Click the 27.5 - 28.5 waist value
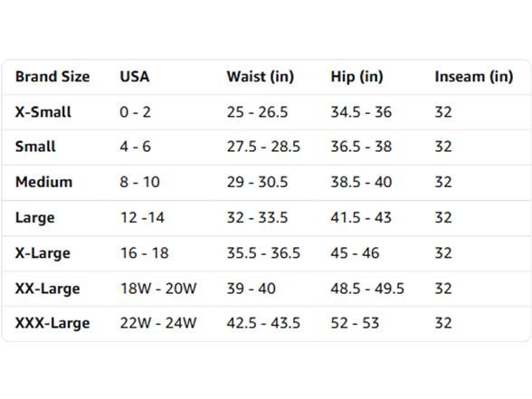532x399 pixels. pos(263,147)
